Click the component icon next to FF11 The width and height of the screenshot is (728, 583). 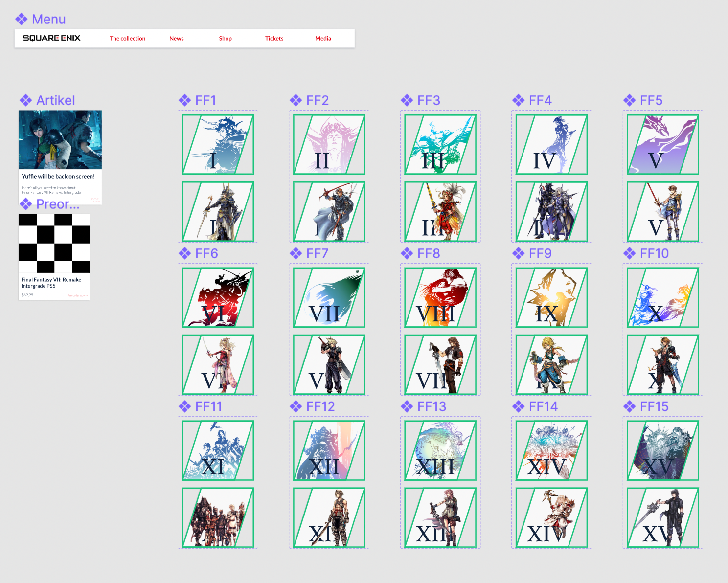tap(184, 406)
